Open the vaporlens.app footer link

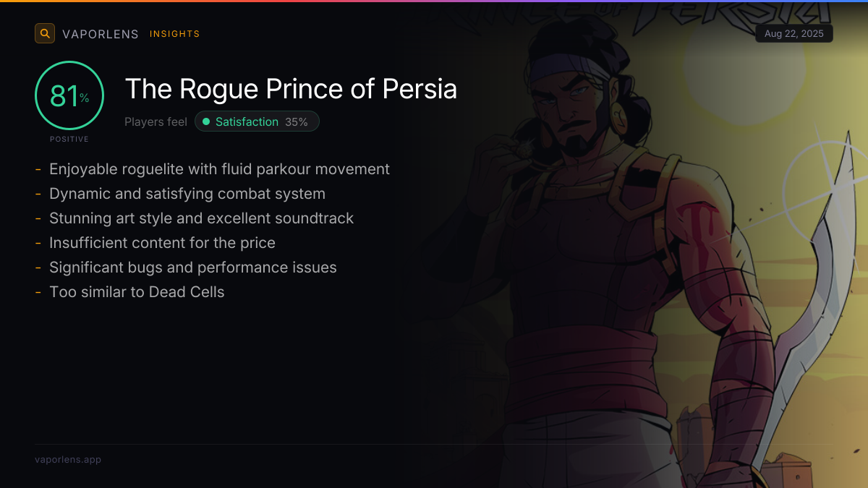pyautogui.click(x=68, y=460)
